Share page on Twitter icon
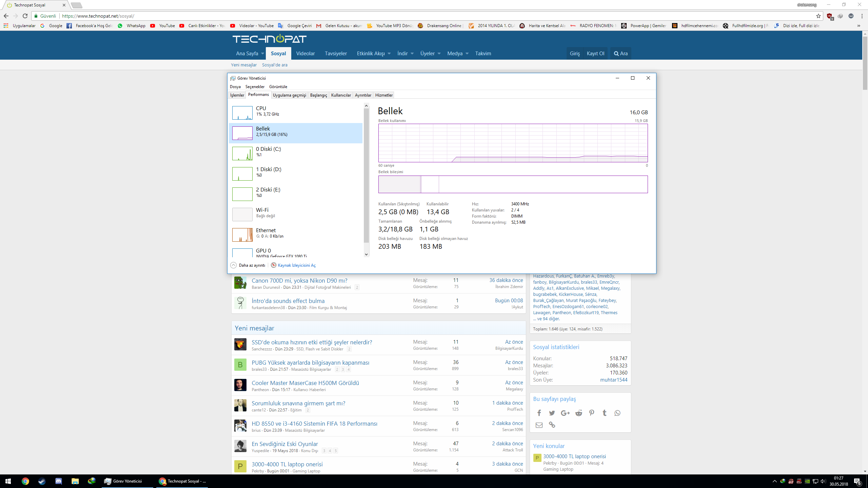The width and height of the screenshot is (868, 488). (x=552, y=413)
